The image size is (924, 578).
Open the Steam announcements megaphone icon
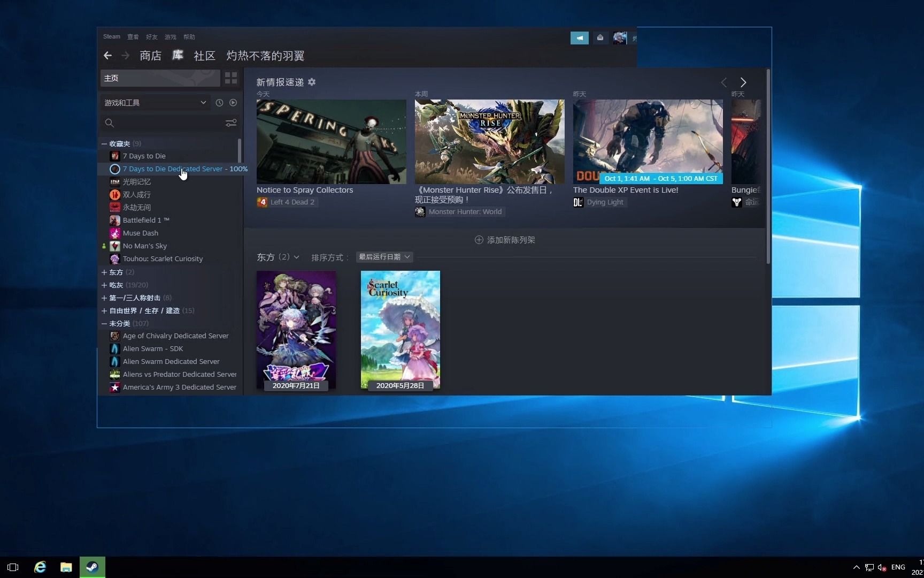coord(580,38)
